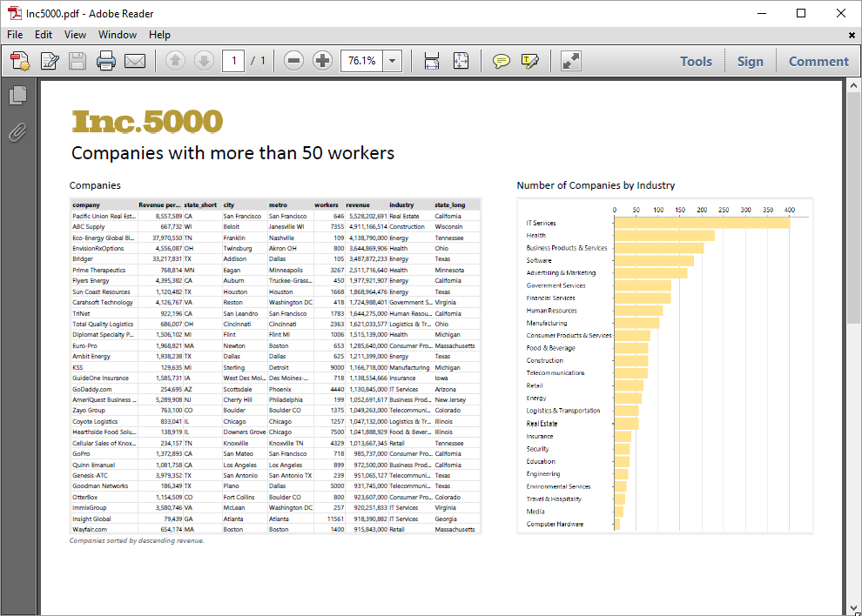This screenshot has width=862, height=616.
Task: Click 'Logistics & Transportation' chart label
Action: [x=563, y=411]
